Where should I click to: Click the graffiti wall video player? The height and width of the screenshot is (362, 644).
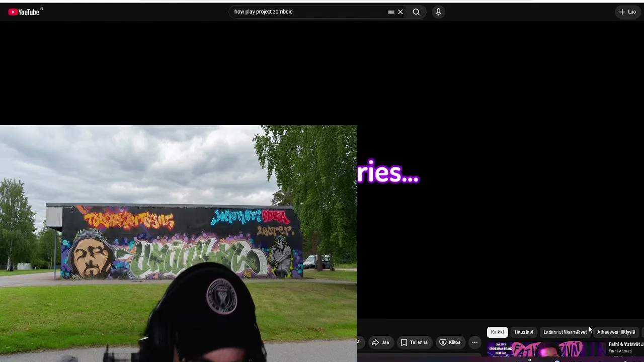tap(179, 243)
